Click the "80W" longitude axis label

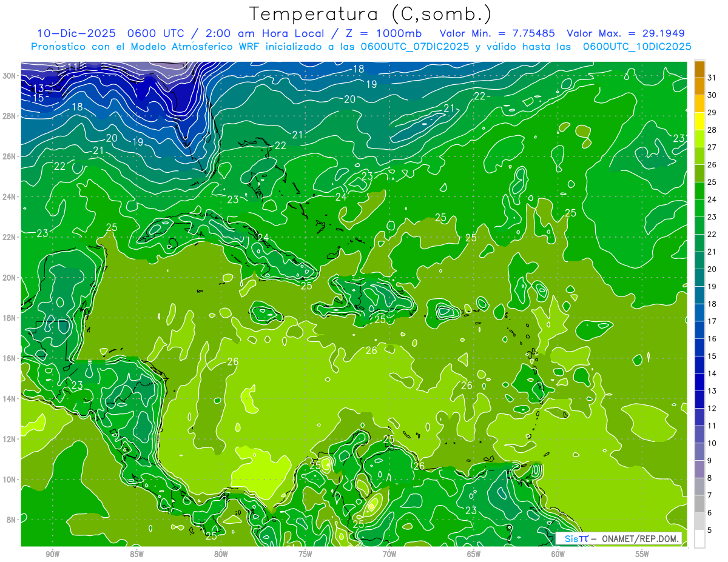(x=221, y=554)
